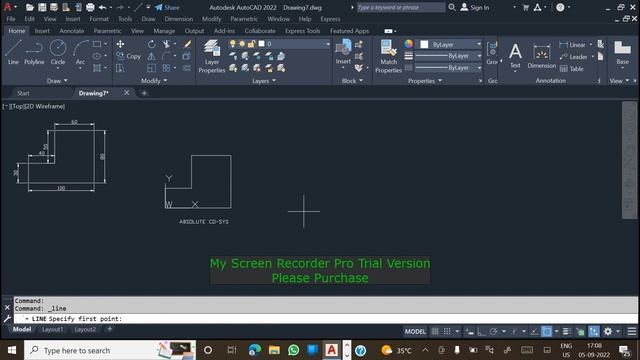The height and width of the screenshot is (360, 640).
Task: Open WhatsApp from the taskbar
Action: click(293, 350)
